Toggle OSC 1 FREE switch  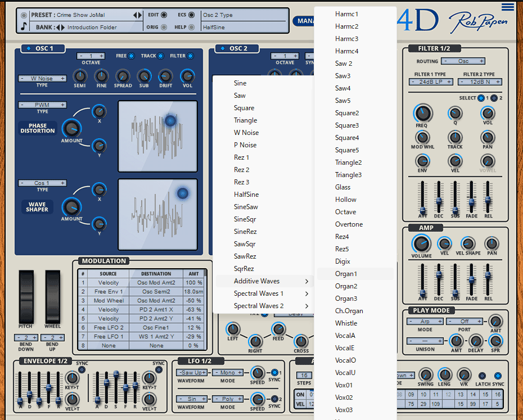(132, 56)
